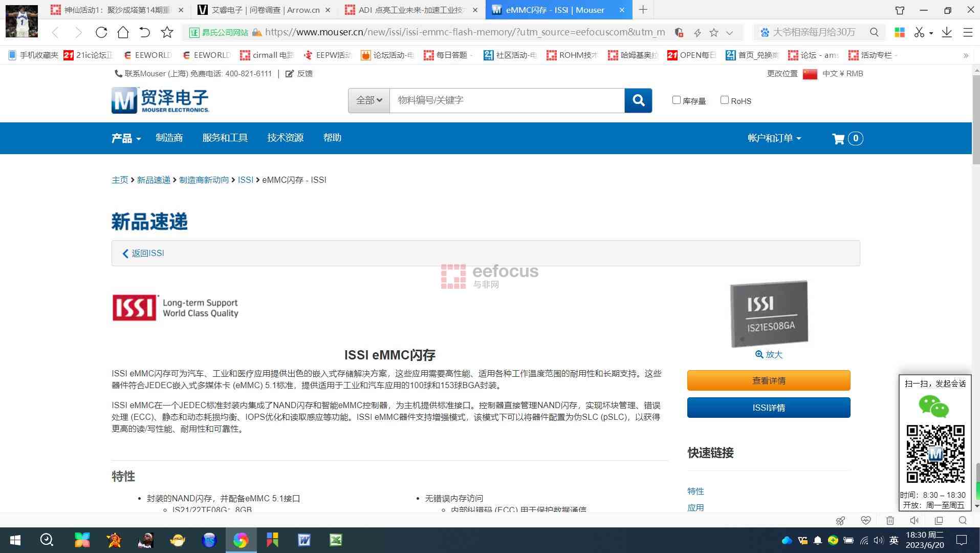980x553 pixels.
Task: Open the 服务和工具 menu
Action: point(225,138)
